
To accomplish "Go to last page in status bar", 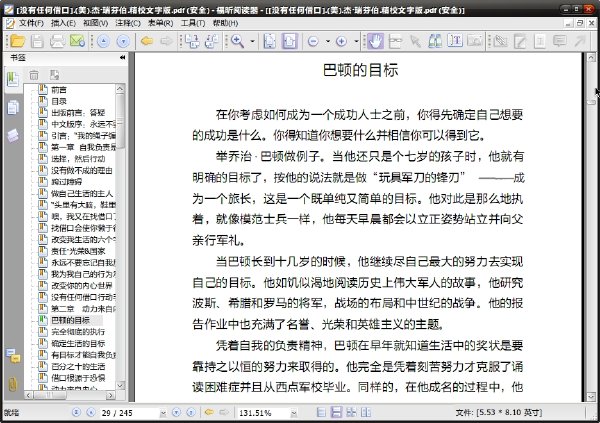I will [x=191, y=412].
